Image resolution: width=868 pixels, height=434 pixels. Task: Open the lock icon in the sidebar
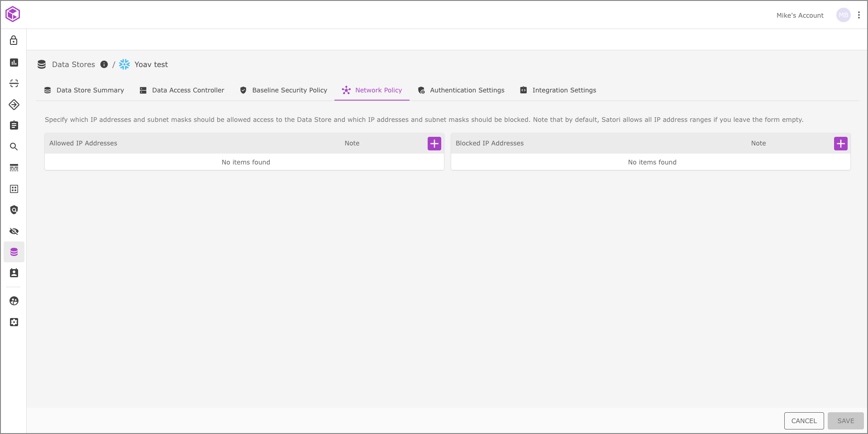click(x=14, y=41)
